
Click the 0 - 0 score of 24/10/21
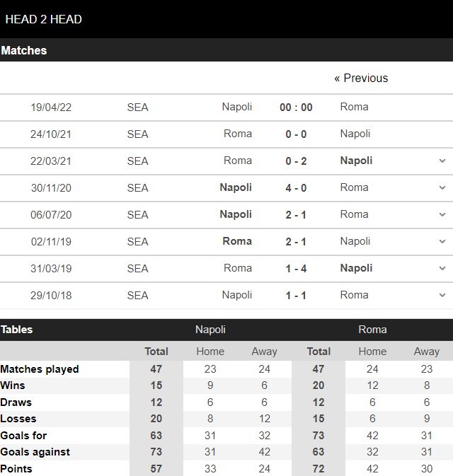pyautogui.click(x=296, y=134)
